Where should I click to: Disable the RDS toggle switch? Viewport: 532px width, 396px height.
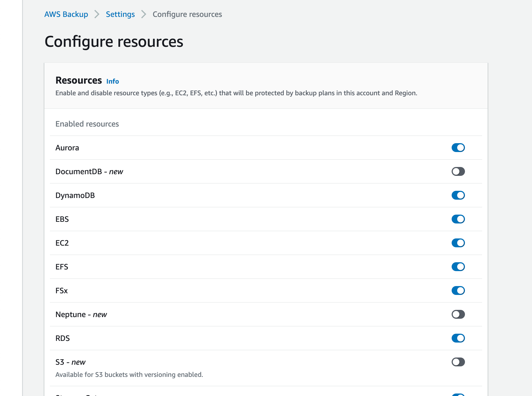point(458,338)
